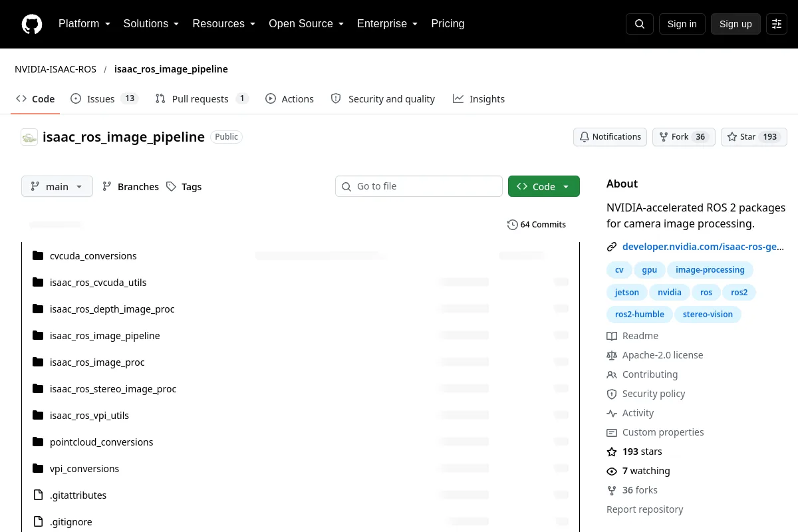798x532 pixels.
Task: Expand the Resources menu
Action: point(224,24)
